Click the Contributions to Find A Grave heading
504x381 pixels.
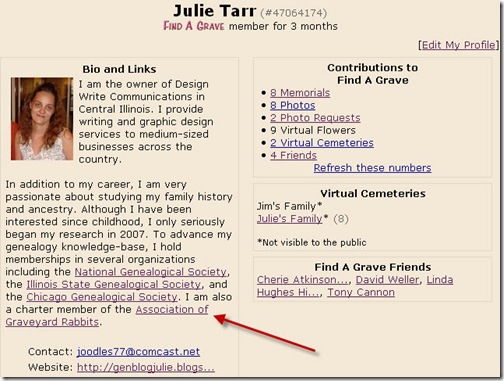(372, 74)
